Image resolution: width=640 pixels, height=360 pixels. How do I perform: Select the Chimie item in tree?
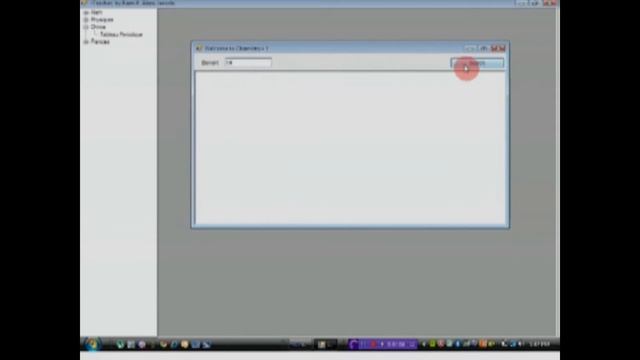pyautogui.click(x=98, y=27)
